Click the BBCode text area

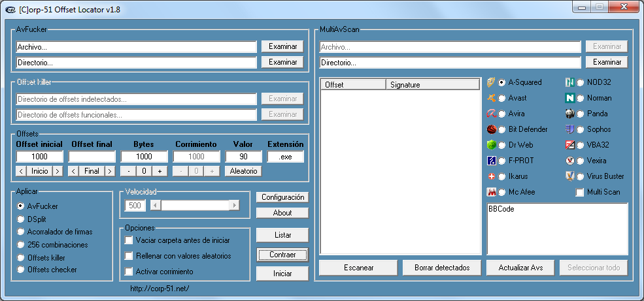pos(557,229)
